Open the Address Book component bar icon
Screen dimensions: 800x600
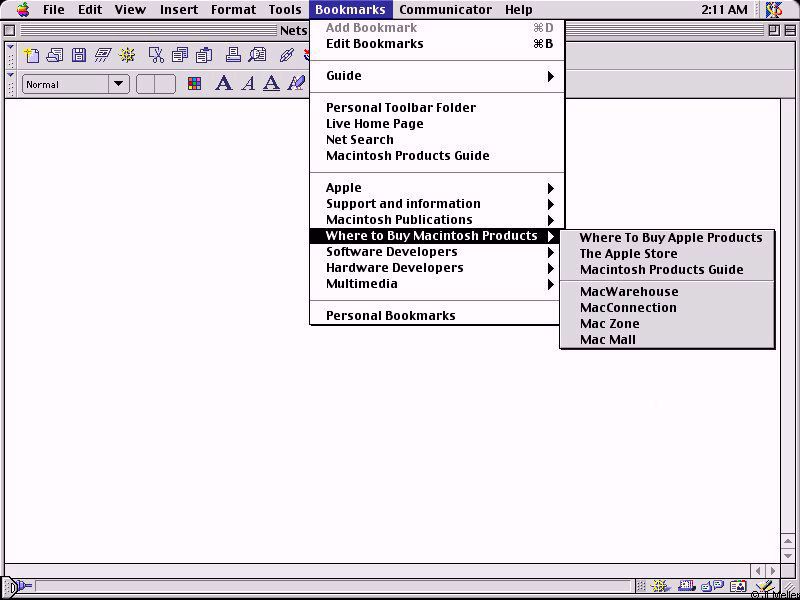tap(738, 587)
